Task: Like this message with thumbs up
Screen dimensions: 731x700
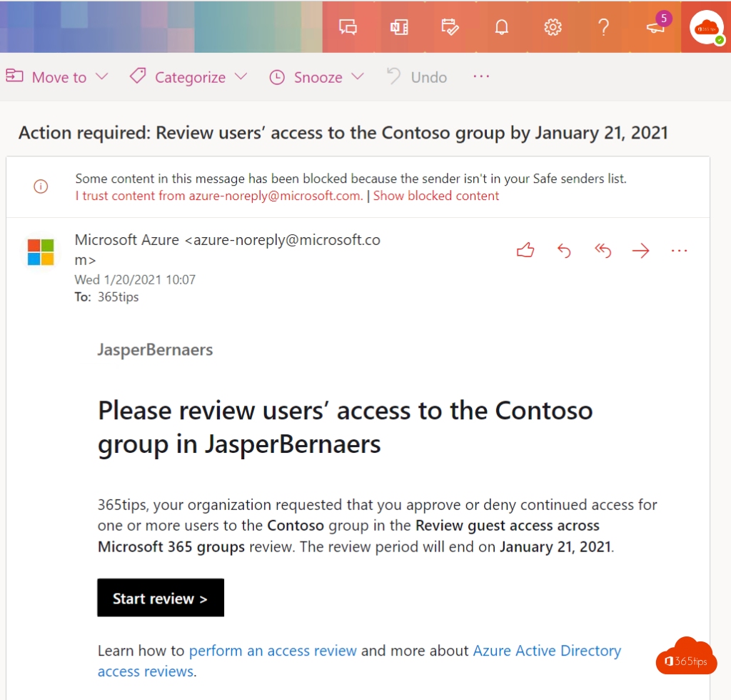Action: (x=525, y=250)
